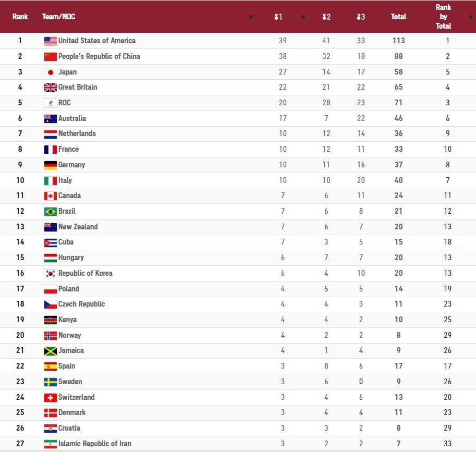
Task: Click the United States of America flag
Action: pyautogui.click(x=50, y=41)
